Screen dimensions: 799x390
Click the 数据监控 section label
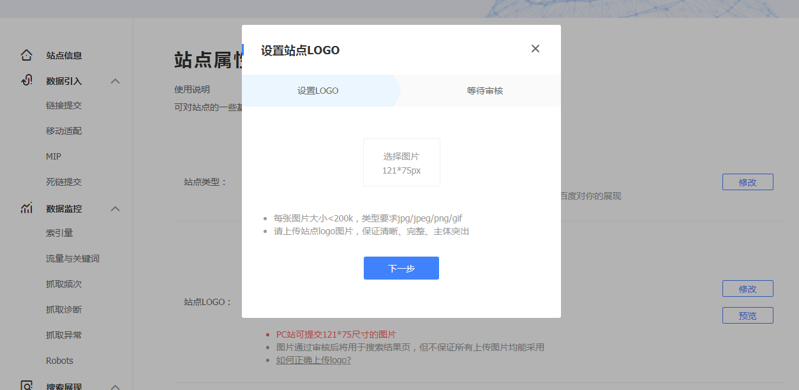pyautogui.click(x=64, y=209)
